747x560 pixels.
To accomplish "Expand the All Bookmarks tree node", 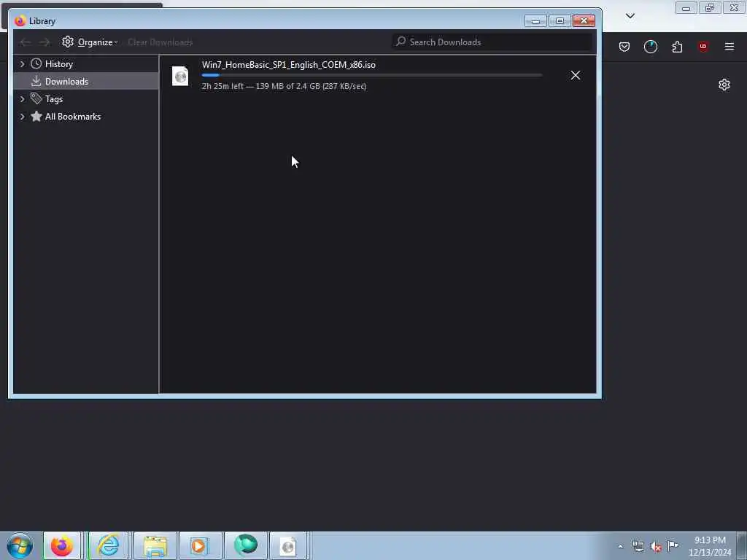I will pyautogui.click(x=23, y=117).
